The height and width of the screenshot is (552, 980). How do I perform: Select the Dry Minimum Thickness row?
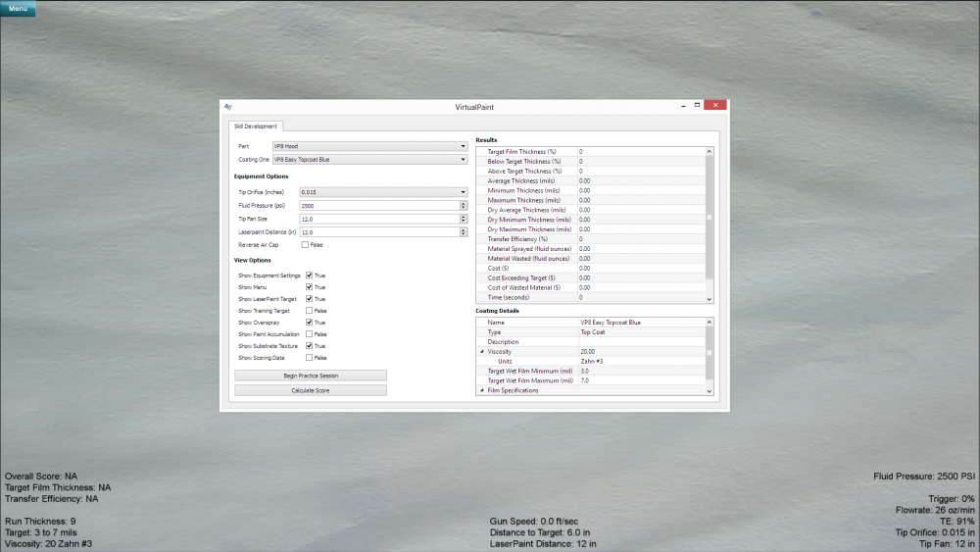click(591, 220)
